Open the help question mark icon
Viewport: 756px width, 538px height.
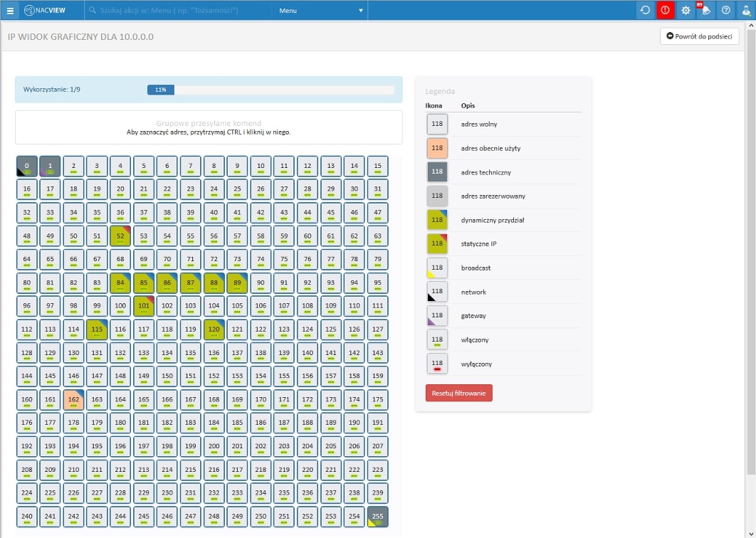pyautogui.click(x=726, y=10)
